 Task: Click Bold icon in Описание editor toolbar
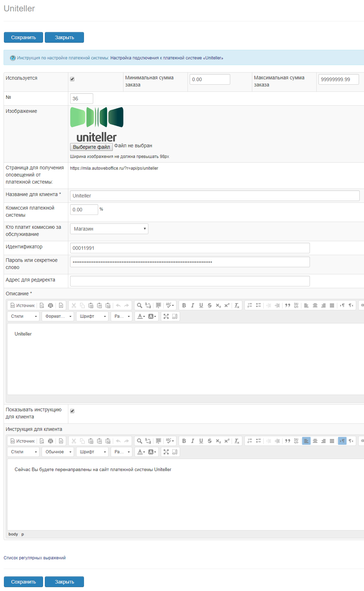click(184, 305)
